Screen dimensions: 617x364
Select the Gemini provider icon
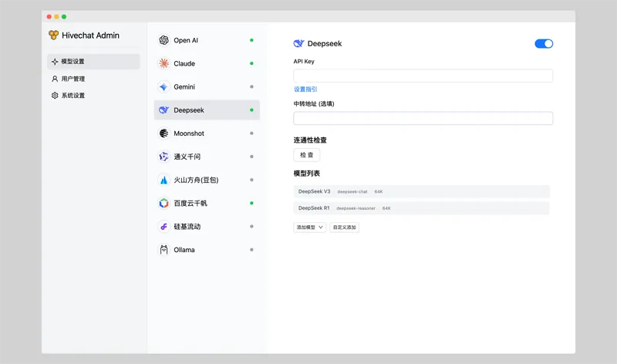point(164,87)
